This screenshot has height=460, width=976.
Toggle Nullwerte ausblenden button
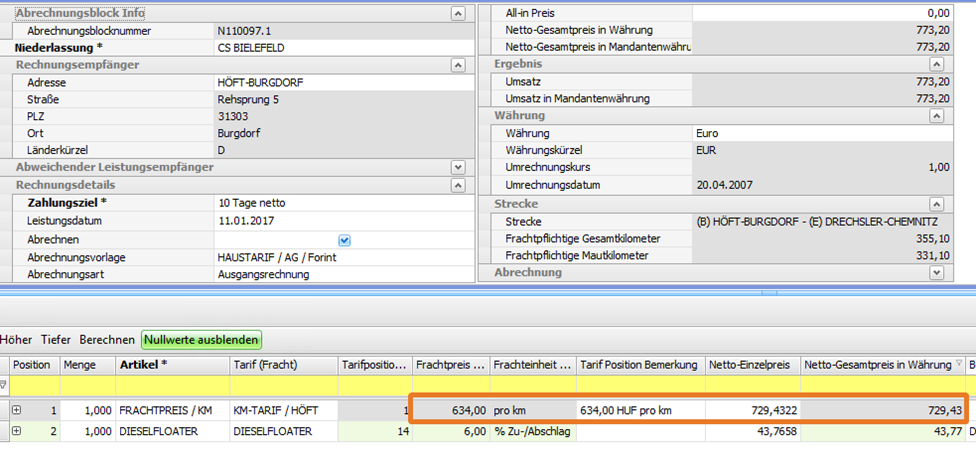[x=202, y=340]
